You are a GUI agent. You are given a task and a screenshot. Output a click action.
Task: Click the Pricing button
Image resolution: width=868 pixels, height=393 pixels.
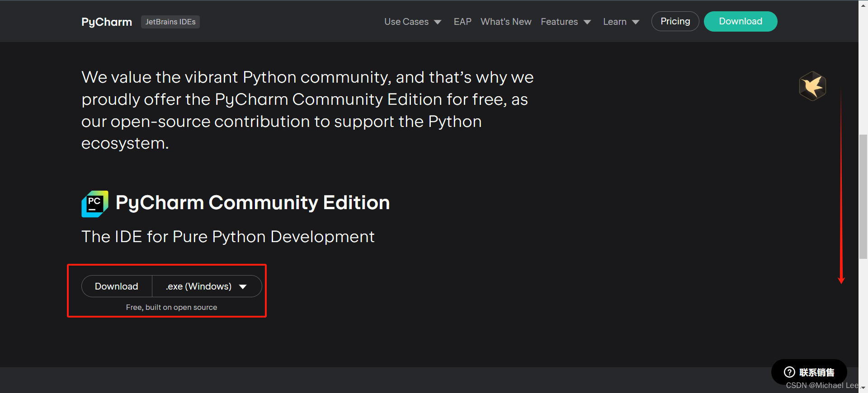point(675,21)
